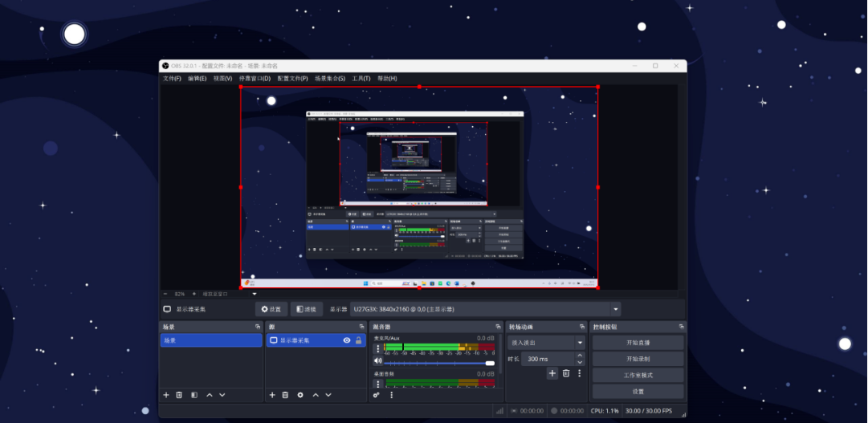Increase 时长 duration with the up stepper
This screenshot has height=423, width=868.
pos(580,356)
